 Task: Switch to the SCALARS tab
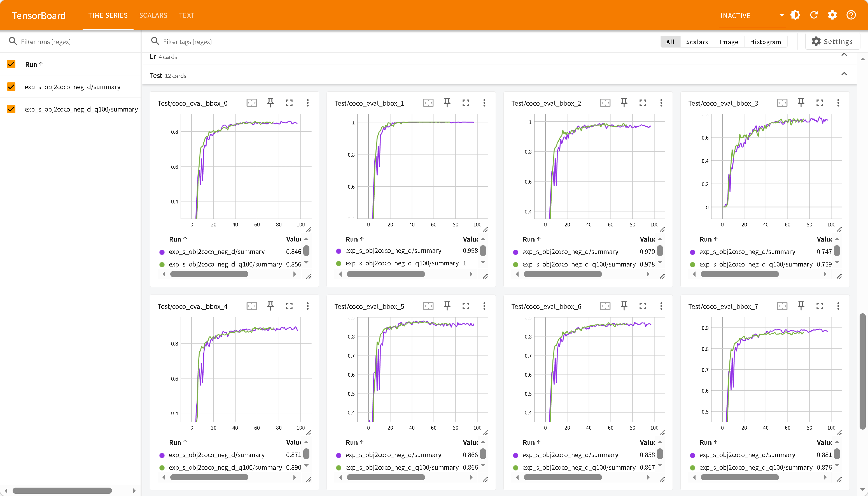(x=153, y=15)
